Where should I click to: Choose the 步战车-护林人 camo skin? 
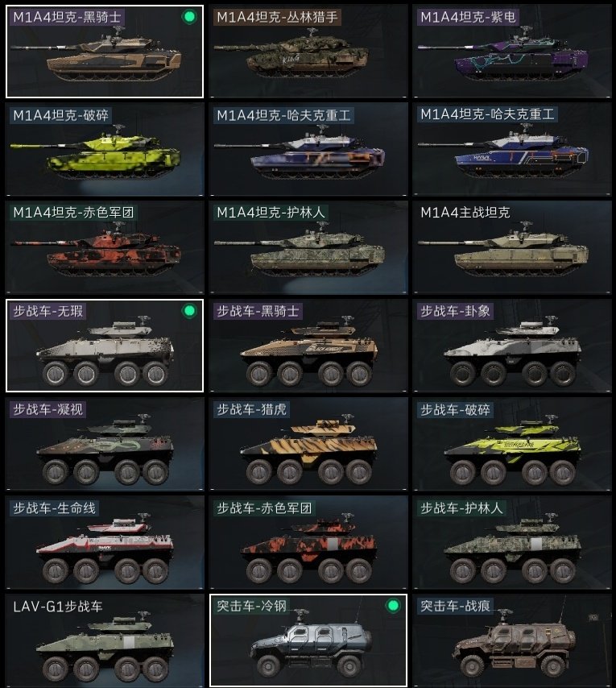click(512, 542)
